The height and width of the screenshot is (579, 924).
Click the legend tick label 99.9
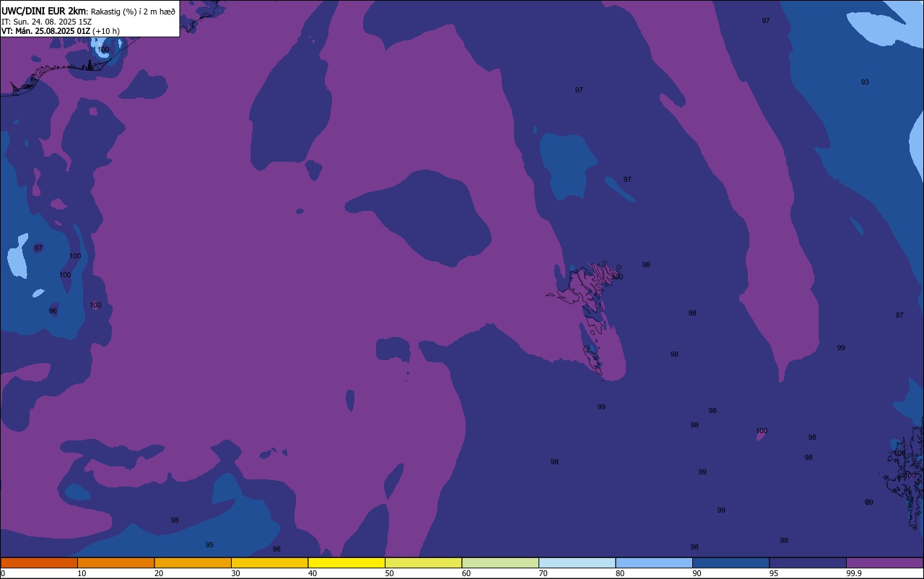854,573
